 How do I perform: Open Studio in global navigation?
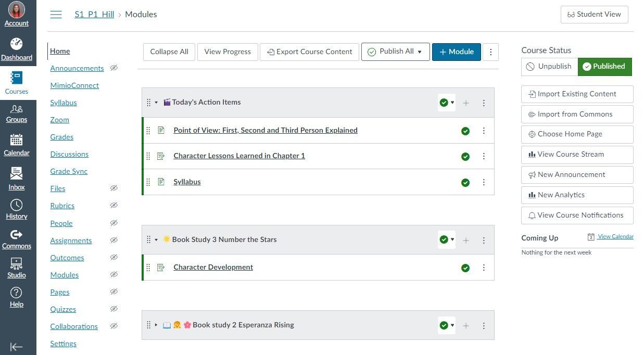pyautogui.click(x=17, y=268)
